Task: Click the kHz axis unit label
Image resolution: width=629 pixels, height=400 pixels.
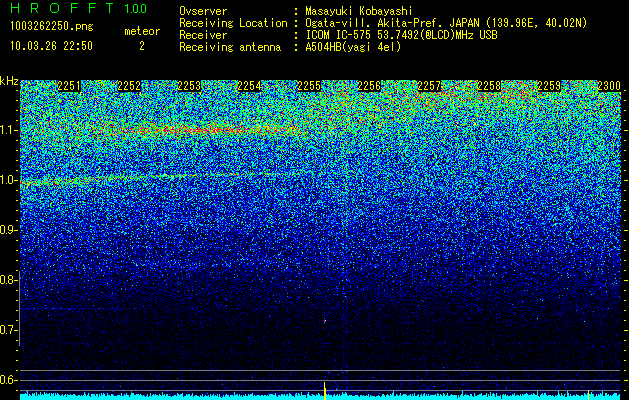Action: tap(9, 81)
